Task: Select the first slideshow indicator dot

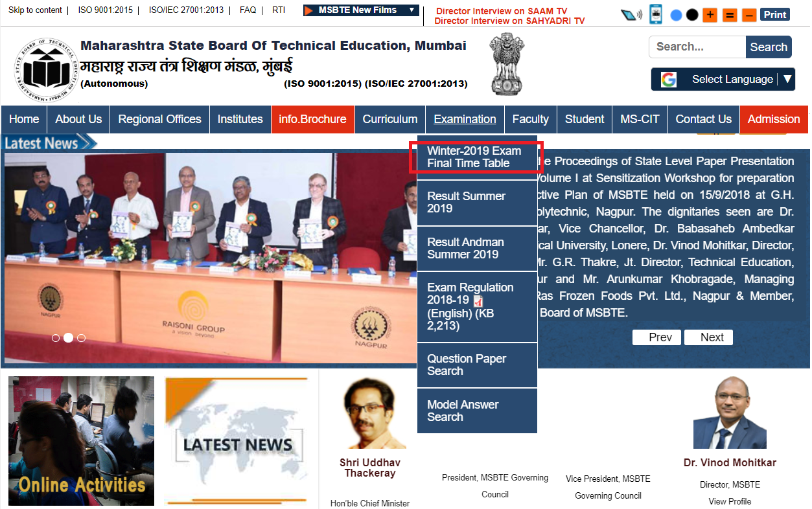Action: (x=56, y=337)
